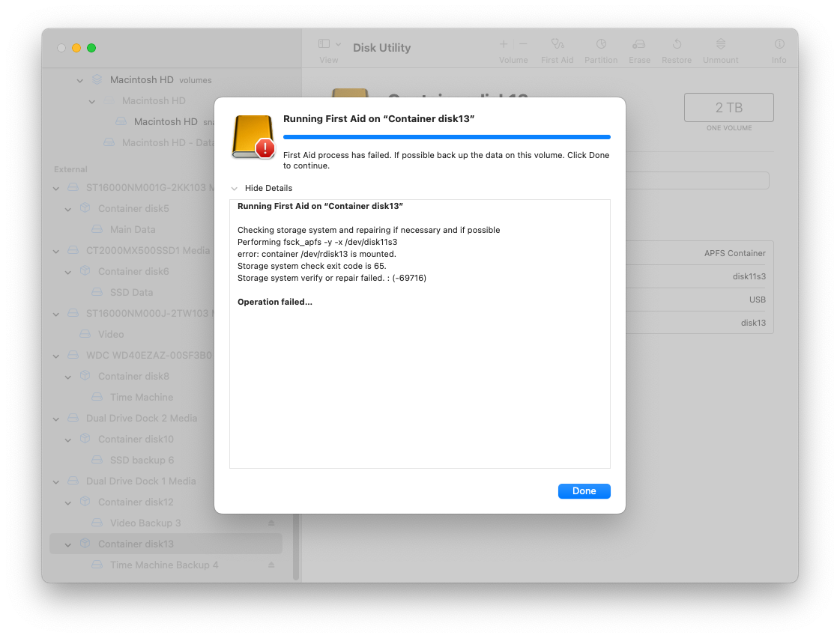This screenshot has height=638, width=840.
Task: Click the Container disk10 cube icon
Action: [85, 438]
